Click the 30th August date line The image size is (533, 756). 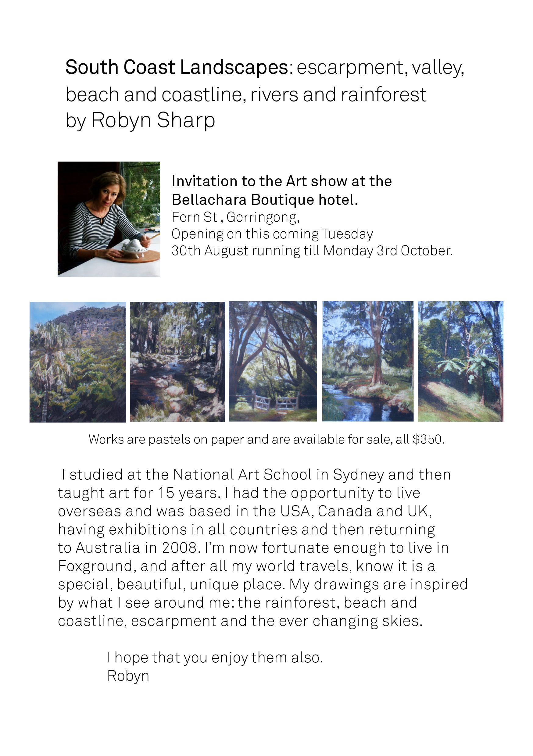pos(312,251)
